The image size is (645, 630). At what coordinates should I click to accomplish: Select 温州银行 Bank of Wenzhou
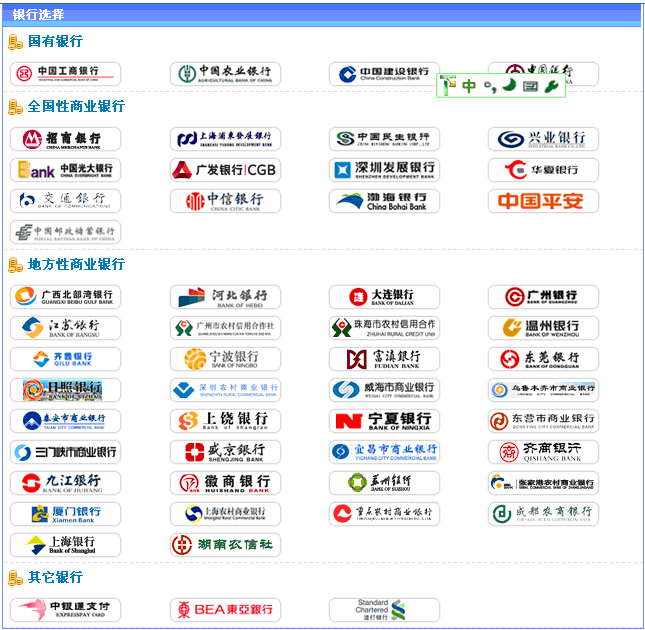(543, 328)
